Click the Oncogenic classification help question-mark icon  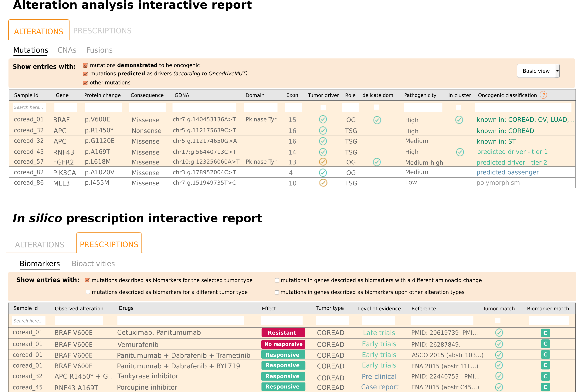point(543,95)
